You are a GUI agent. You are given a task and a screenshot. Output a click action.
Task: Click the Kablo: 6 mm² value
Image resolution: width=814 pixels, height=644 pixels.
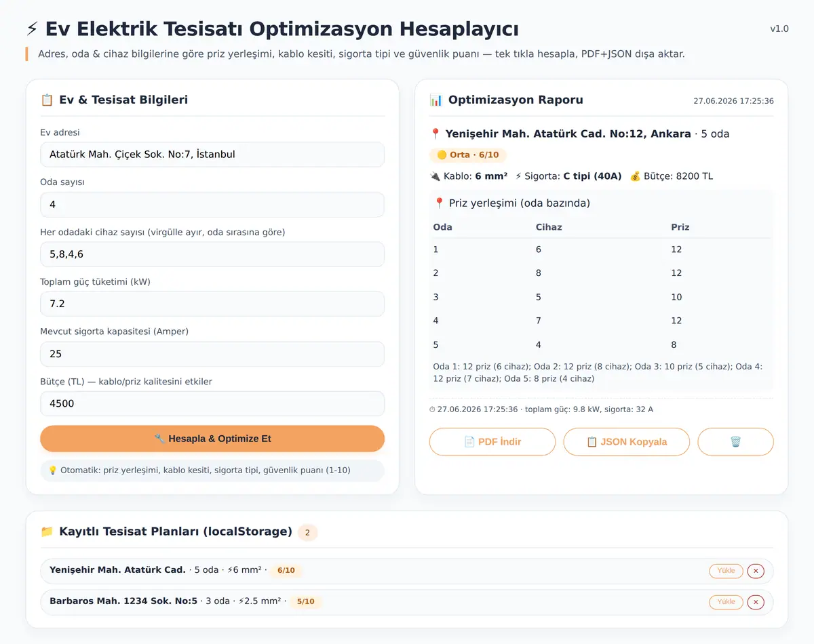[476, 176]
